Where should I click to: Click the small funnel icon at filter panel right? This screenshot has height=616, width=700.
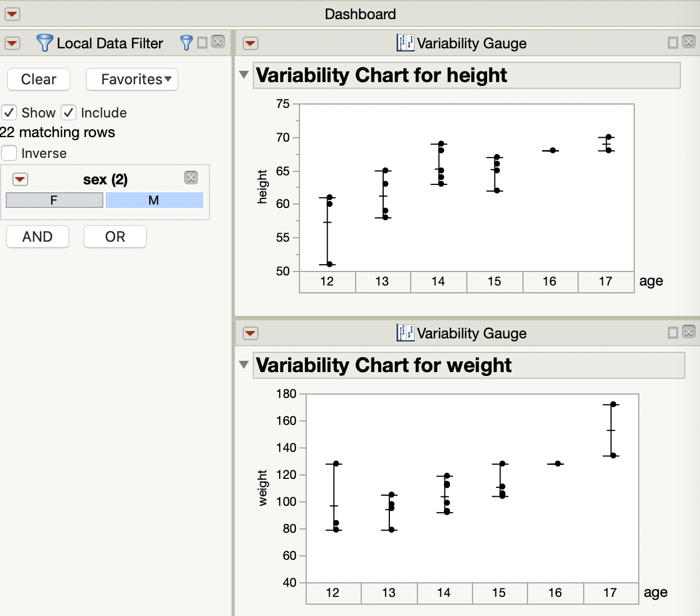tap(186, 43)
